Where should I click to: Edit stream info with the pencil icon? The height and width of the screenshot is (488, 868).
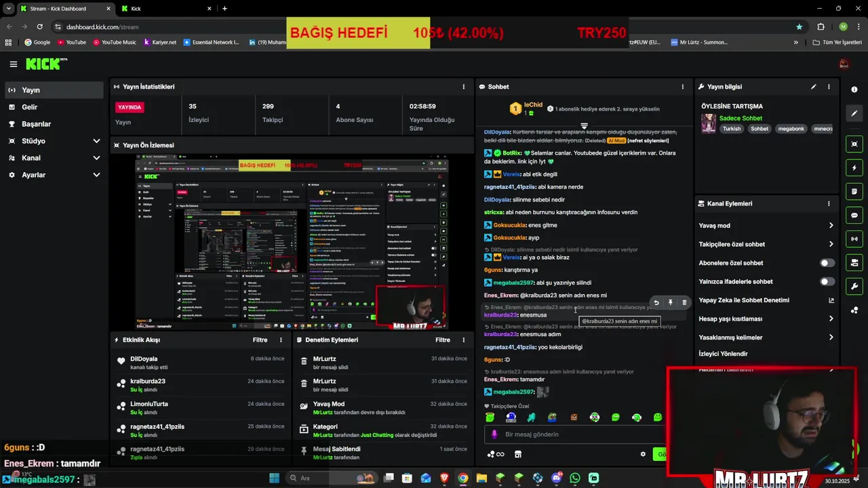click(x=814, y=87)
